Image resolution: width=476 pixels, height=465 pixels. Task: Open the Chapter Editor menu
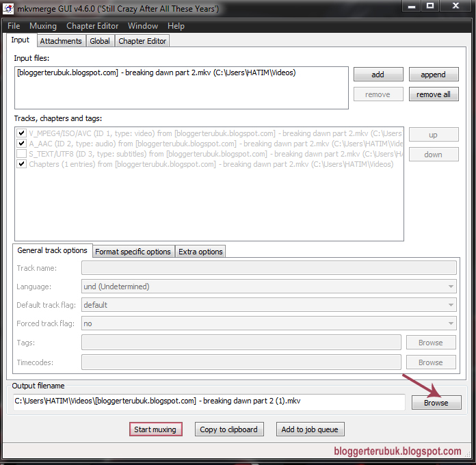click(92, 26)
